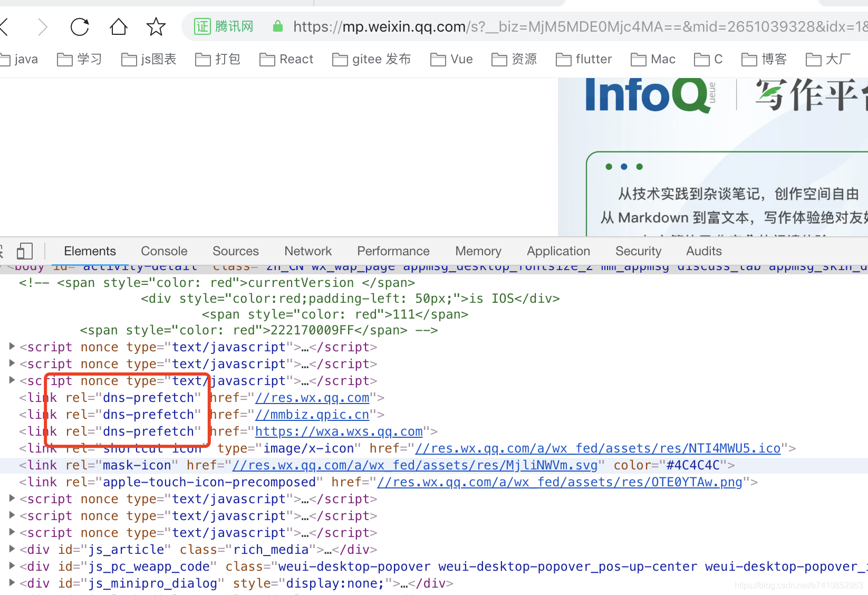Open the Sources tab

[x=236, y=251]
